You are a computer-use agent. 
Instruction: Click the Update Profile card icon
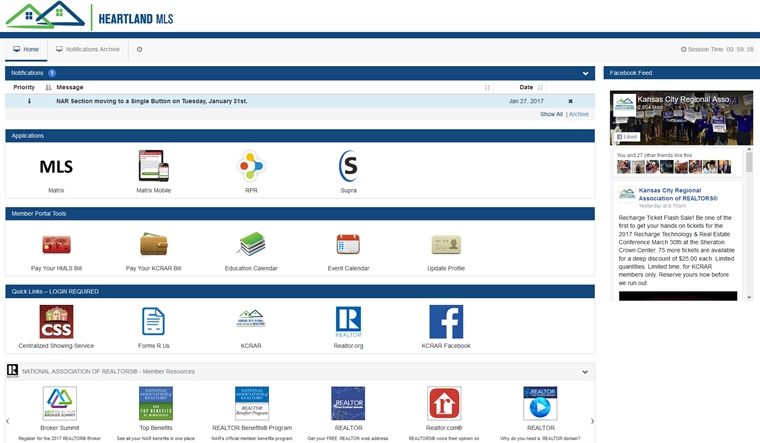coord(446,245)
